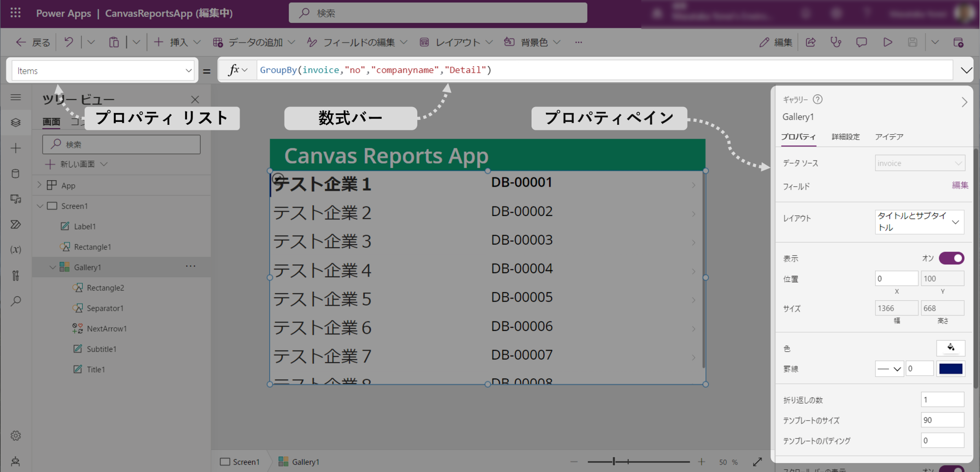Select the Screen1 breadcrumb at bottom
The width and height of the screenshot is (980, 472).
pos(240,462)
